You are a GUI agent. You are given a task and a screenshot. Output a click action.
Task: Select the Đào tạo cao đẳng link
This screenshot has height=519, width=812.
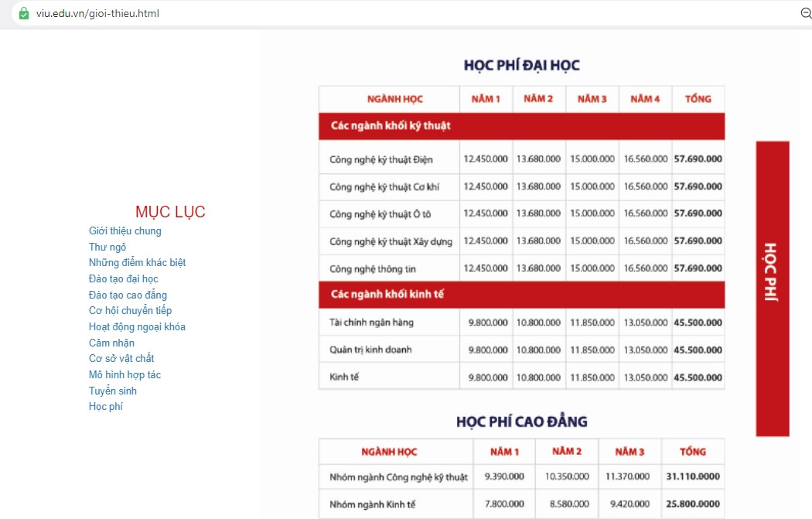(x=128, y=295)
